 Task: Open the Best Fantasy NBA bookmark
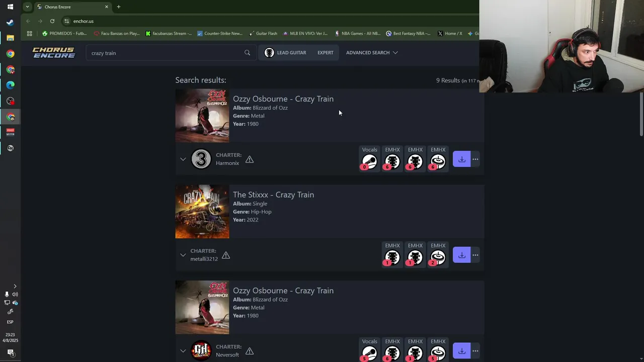(x=408, y=34)
